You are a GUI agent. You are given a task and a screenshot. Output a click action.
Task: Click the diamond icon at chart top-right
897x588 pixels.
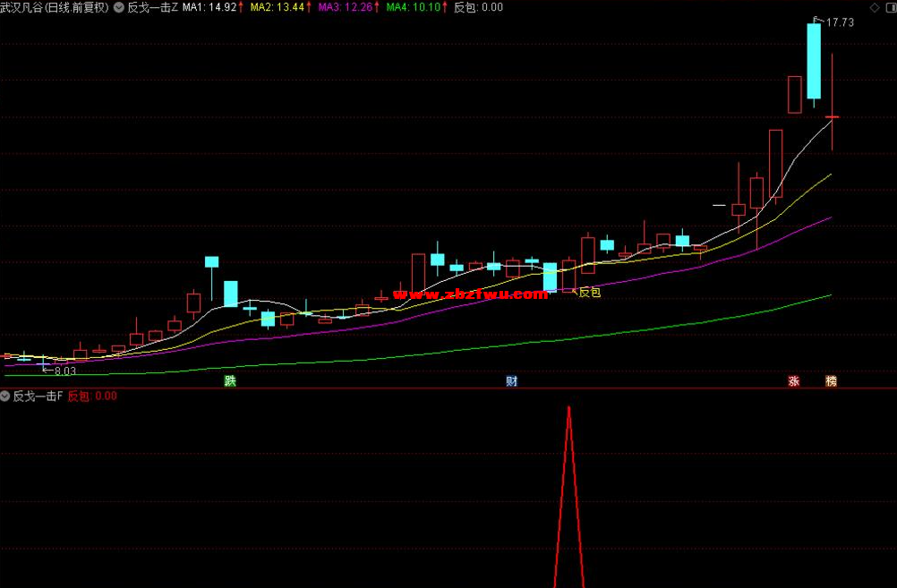(875, 7)
